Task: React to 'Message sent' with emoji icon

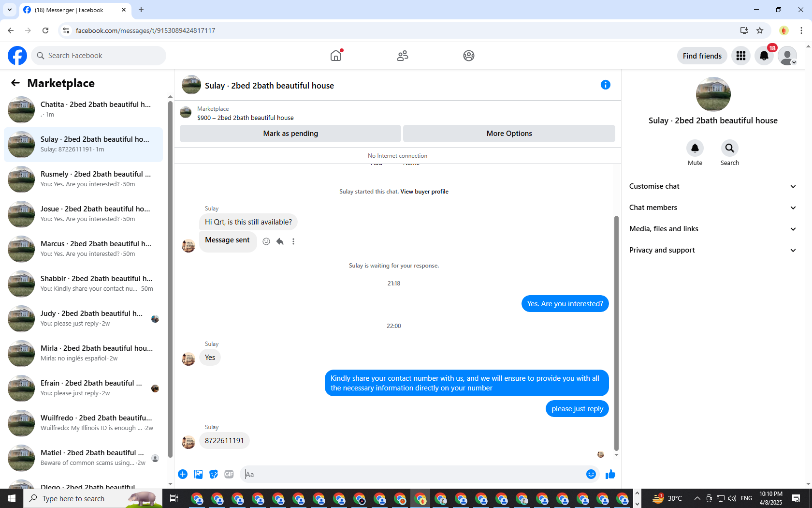Action: click(266, 241)
